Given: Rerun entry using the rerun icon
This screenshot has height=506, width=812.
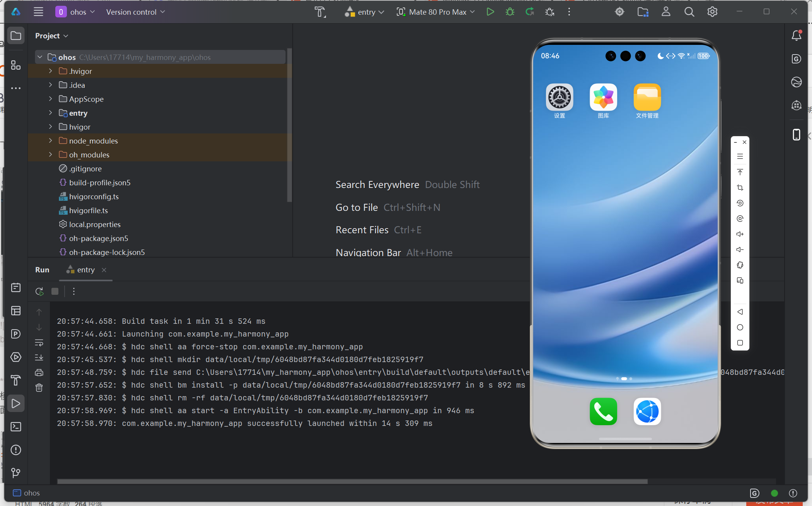Looking at the screenshot, I should (x=39, y=291).
